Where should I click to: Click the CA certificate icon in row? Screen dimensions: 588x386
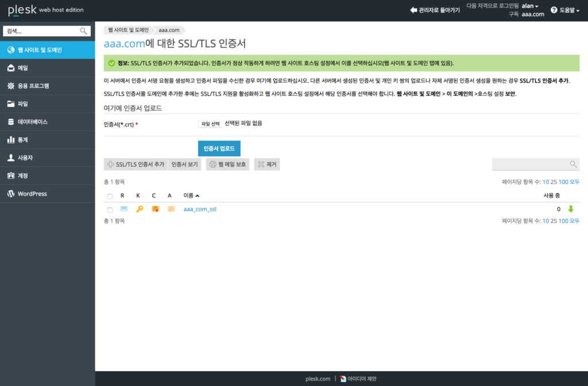[x=171, y=209]
